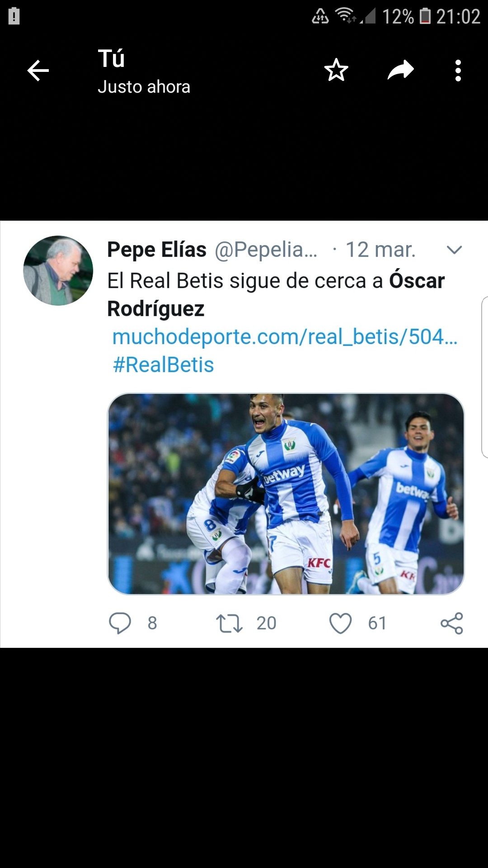Open the Leganés players photo

[286, 494]
